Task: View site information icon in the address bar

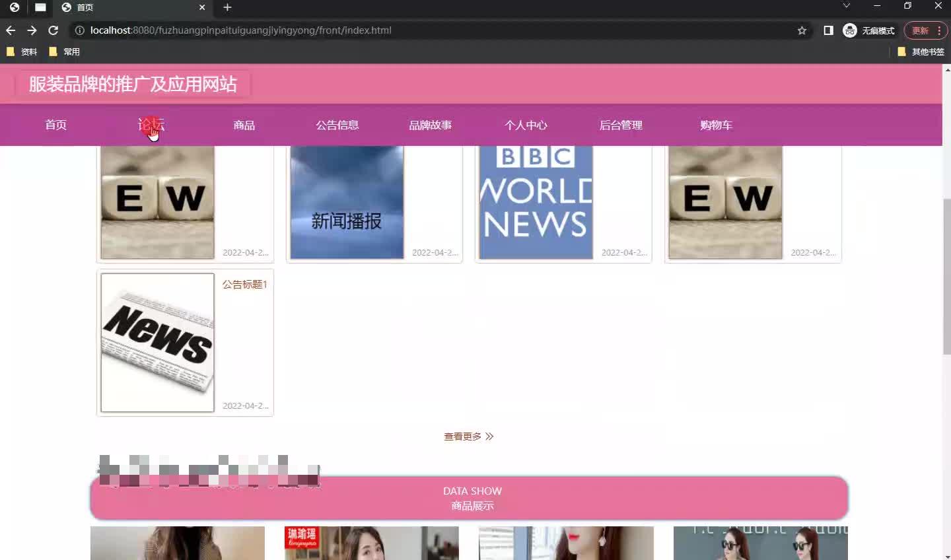Action: pyautogui.click(x=79, y=30)
